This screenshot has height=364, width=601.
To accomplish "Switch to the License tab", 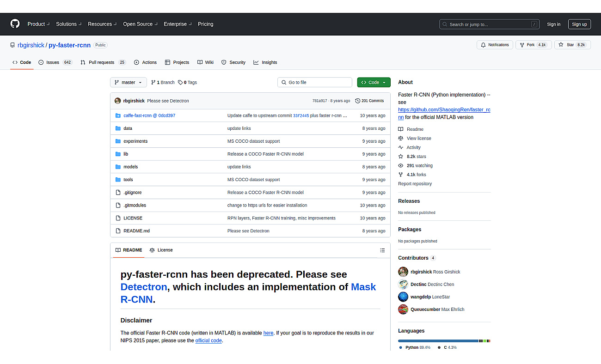I will pos(161,250).
